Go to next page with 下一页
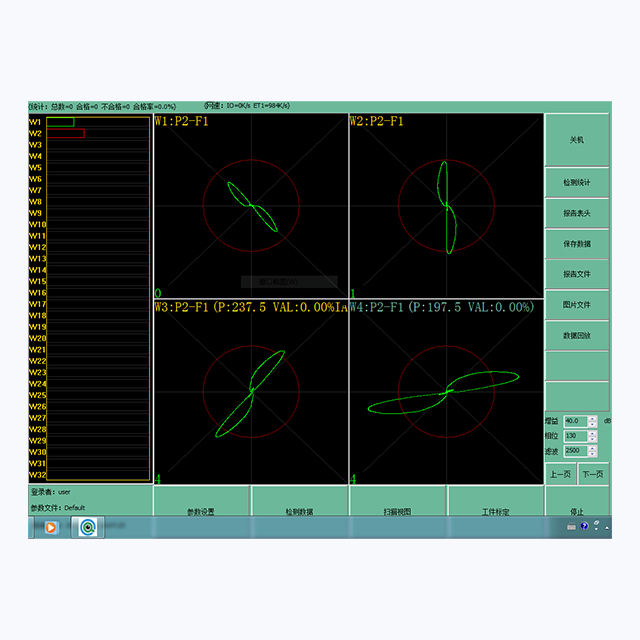Image resolution: width=640 pixels, height=640 pixels. [x=593, y=474]
